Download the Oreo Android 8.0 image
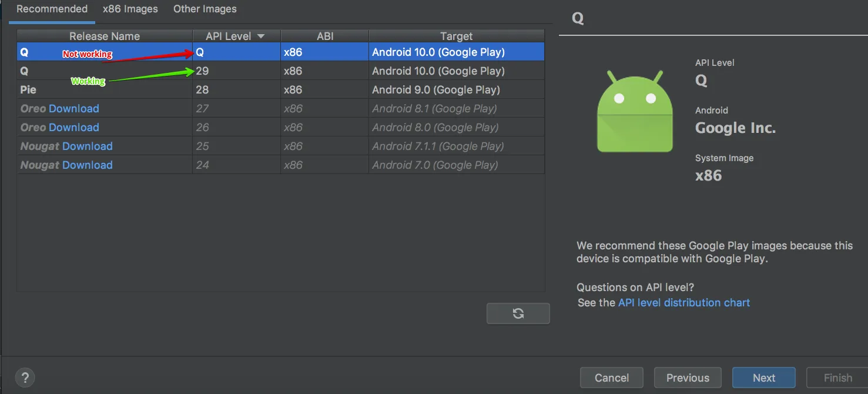Screen dimensions: 868x394 74,128
